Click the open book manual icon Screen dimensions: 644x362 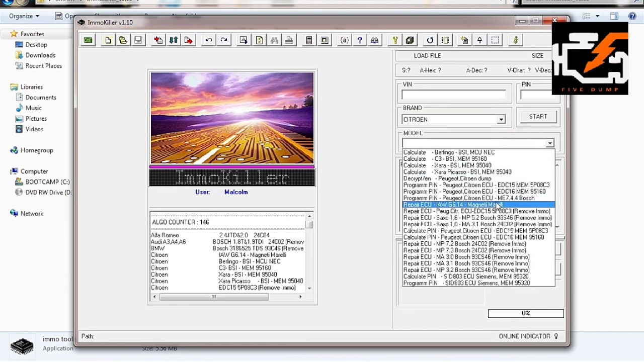375,40
